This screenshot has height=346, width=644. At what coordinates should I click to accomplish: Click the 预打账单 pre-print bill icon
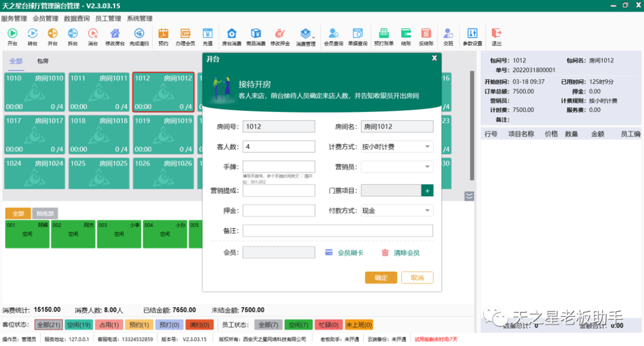click(x=385, y=37)
